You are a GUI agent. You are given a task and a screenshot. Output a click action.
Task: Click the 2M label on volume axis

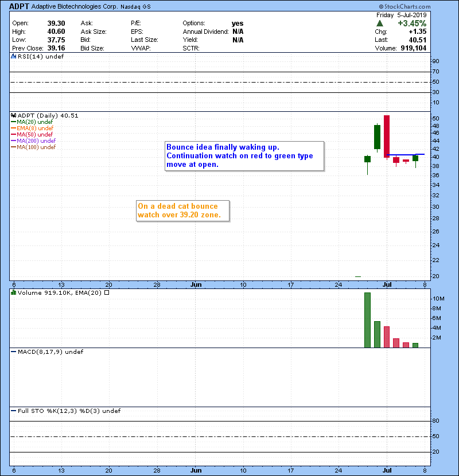[437, 338]
